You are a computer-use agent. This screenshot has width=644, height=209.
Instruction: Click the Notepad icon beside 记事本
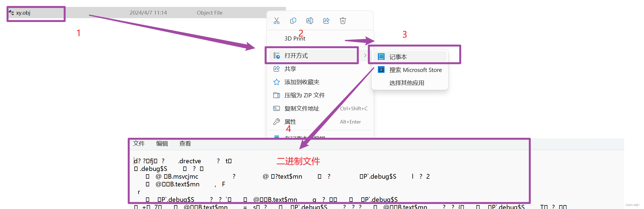[x=381, y=57]
